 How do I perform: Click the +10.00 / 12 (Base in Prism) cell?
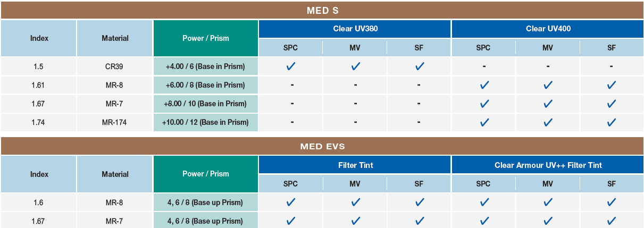click(x=206, y=122)
